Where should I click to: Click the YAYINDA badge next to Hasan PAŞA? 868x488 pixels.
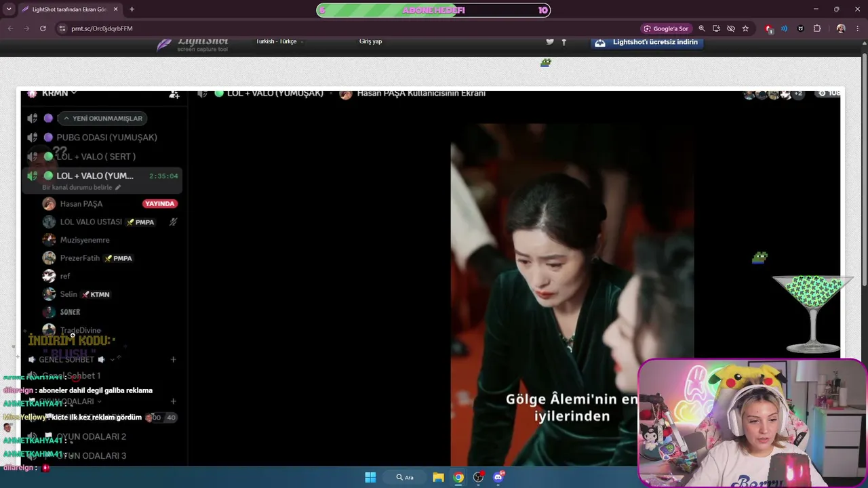pos(160,203)
